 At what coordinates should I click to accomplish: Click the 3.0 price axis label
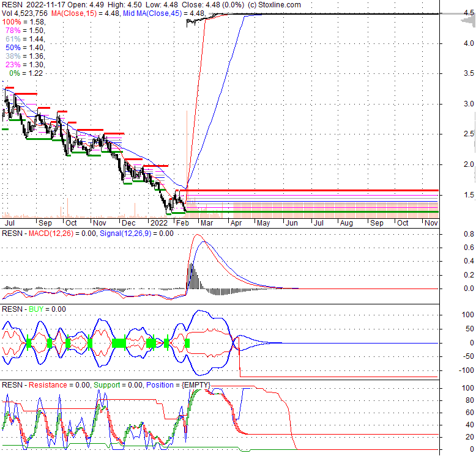[469, 104]
